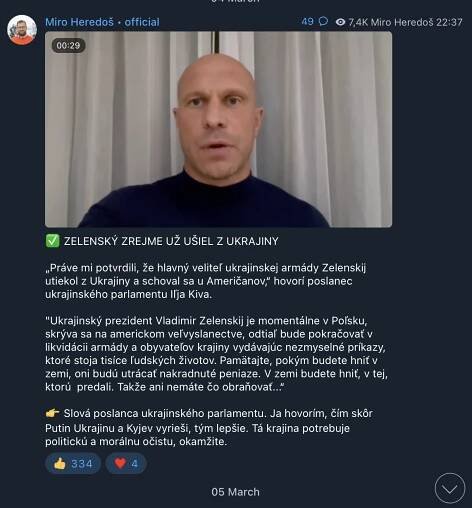The image size is (472, 508).
Task: Click the 7,4K view count
Action: (x=358, y=22)
